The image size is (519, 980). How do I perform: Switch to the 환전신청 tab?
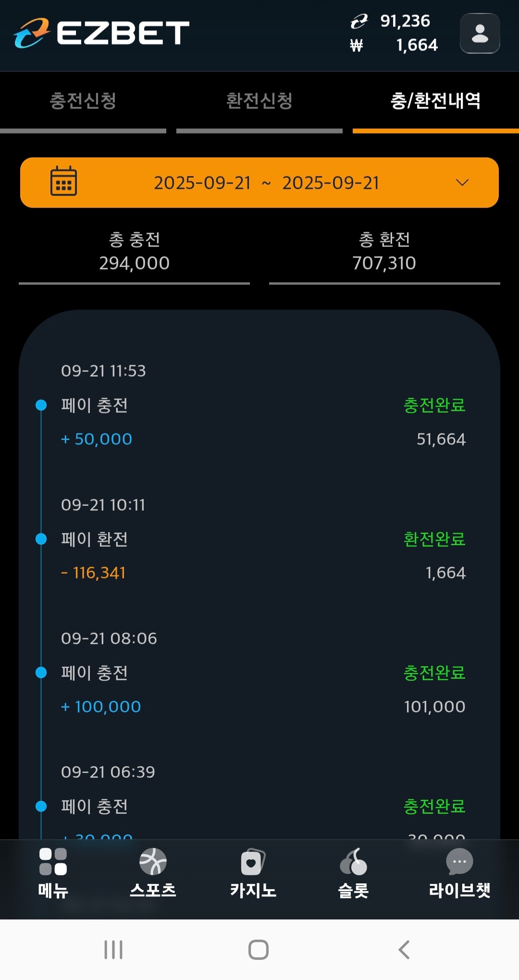[x=259, y=101]
